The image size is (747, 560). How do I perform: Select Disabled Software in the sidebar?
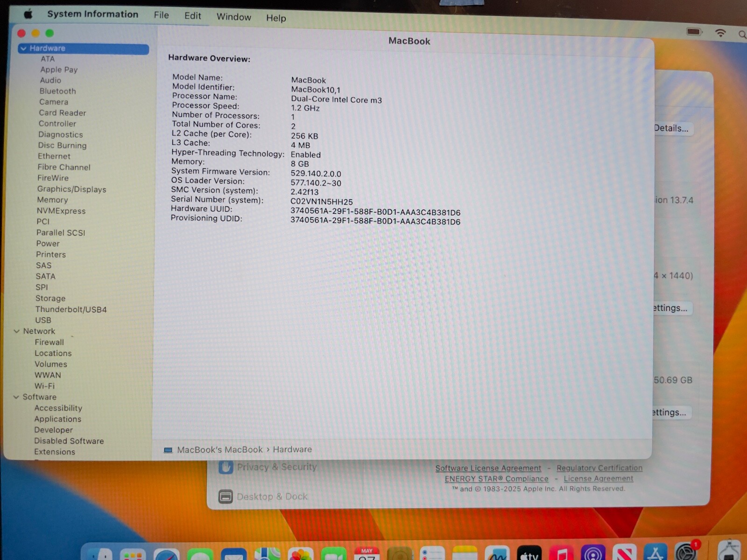69,441
